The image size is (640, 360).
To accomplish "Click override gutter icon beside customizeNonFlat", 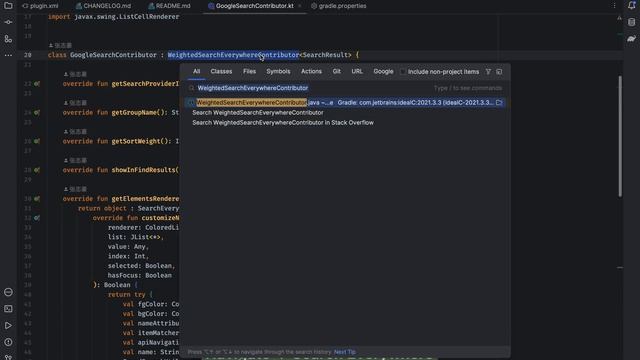I will (x=37, y=218).
